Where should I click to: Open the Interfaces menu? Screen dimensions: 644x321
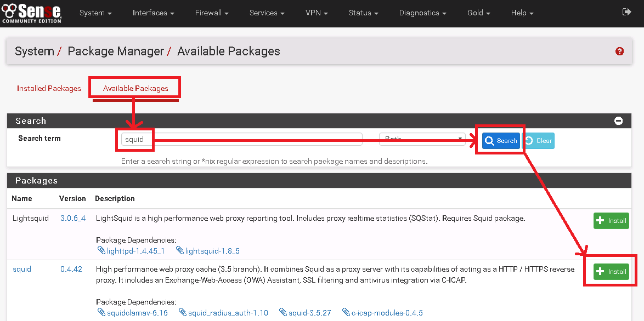tap(153, 13)
